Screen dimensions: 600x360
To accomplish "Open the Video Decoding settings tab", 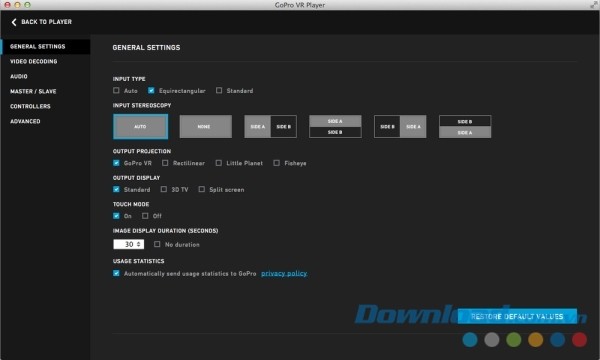I will [x=34, y=61].
